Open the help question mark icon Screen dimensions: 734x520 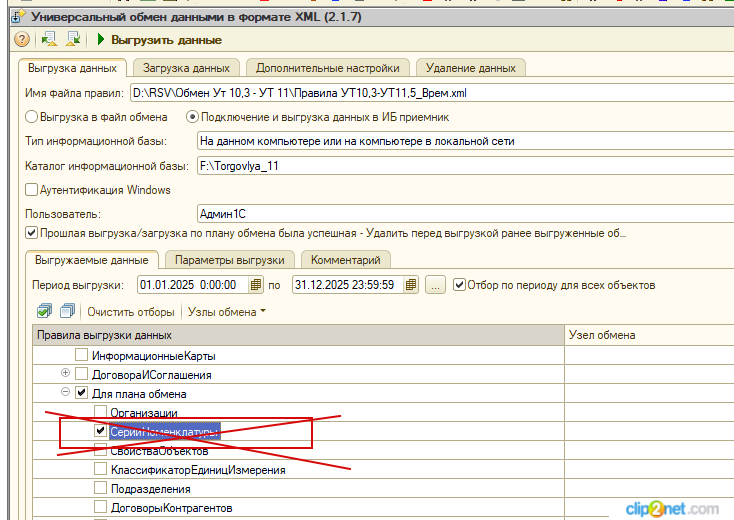coord(22,39)
